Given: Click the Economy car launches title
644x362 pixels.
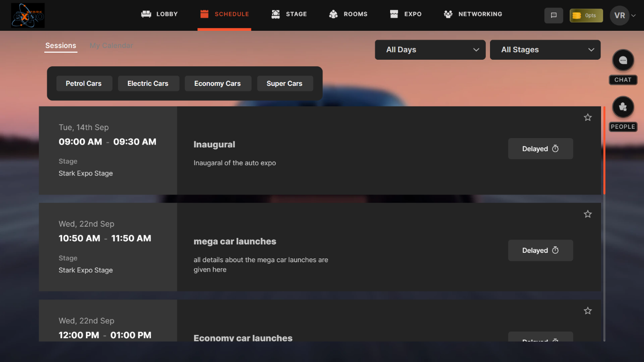Looking at the screenshot, I should [243, 338].
